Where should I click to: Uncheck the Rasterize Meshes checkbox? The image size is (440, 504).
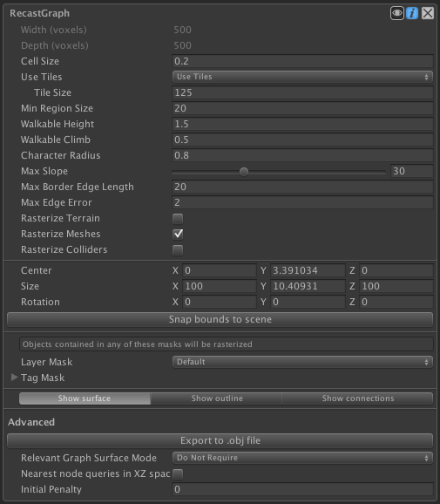(178, 234)
